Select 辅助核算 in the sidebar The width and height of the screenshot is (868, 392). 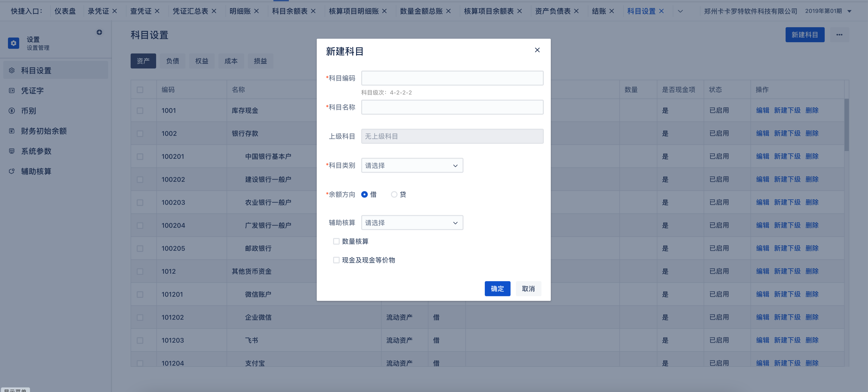[x=36, y=171]
